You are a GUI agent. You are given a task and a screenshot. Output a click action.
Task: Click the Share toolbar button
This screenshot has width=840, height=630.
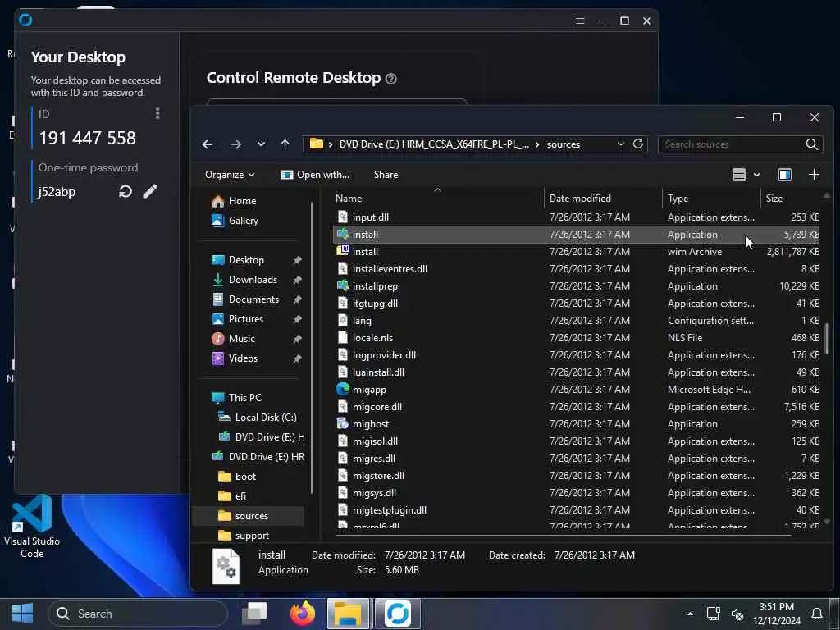(x=386, y=175)
